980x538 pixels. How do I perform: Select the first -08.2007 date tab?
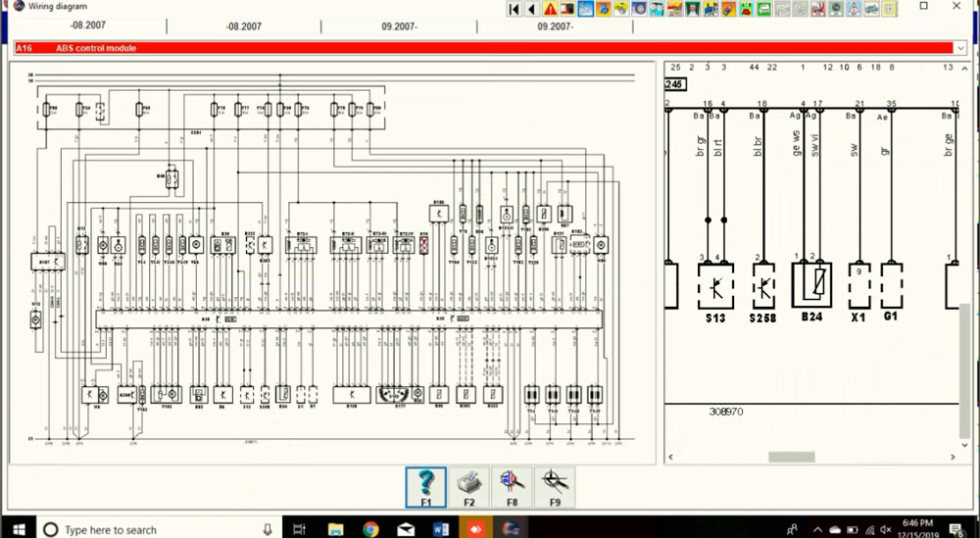coord(88,25)
